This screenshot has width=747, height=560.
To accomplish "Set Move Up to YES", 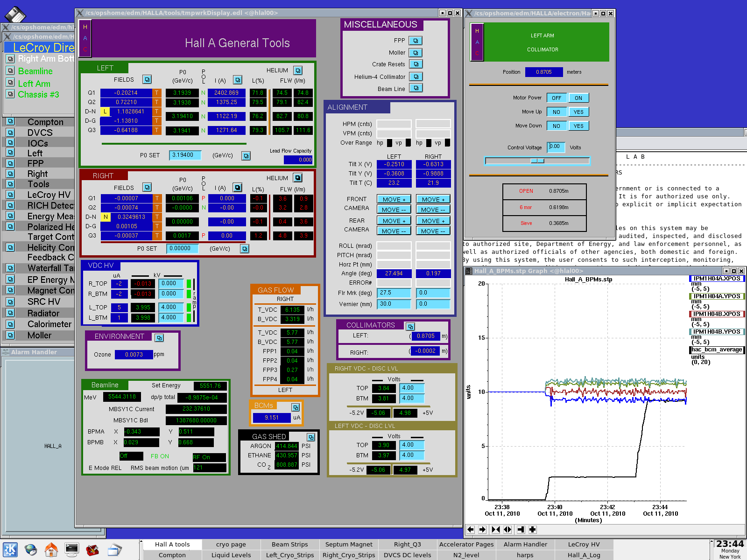I will point(578,112).
